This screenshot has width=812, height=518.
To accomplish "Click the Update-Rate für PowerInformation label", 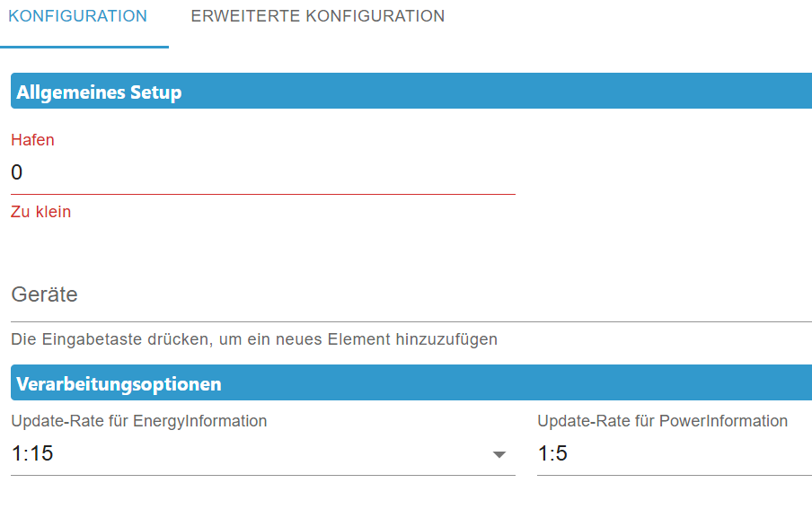I will [662, 421].
